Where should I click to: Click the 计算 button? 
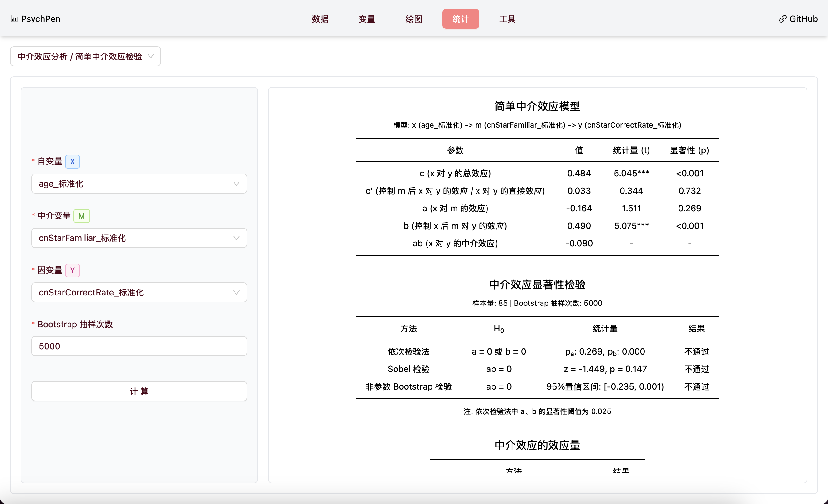click(139, 391)
